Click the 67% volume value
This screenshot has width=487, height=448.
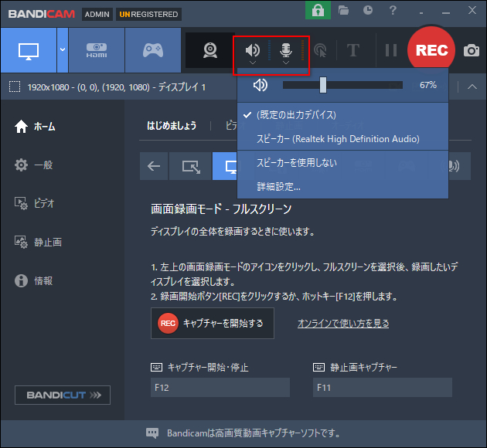pos(428,85)
